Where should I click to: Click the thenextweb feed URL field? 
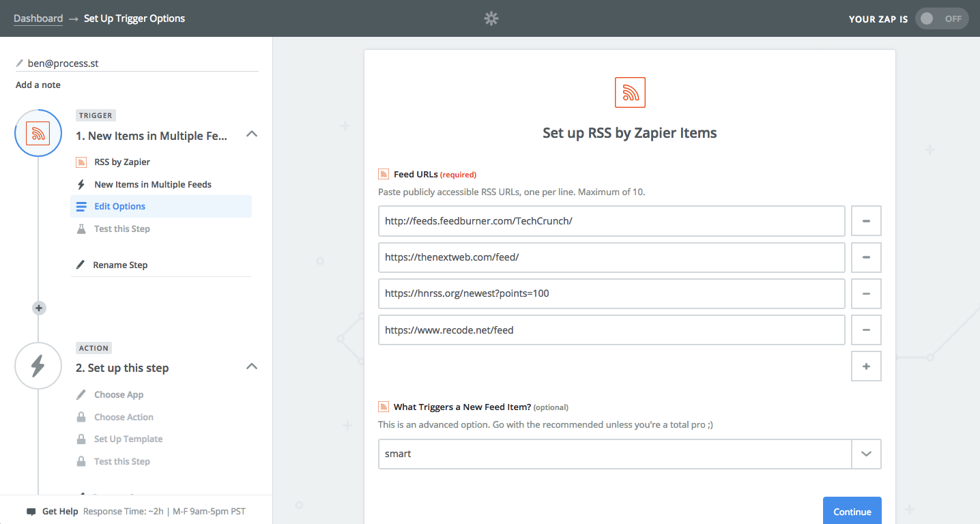[x=611, y=257]
